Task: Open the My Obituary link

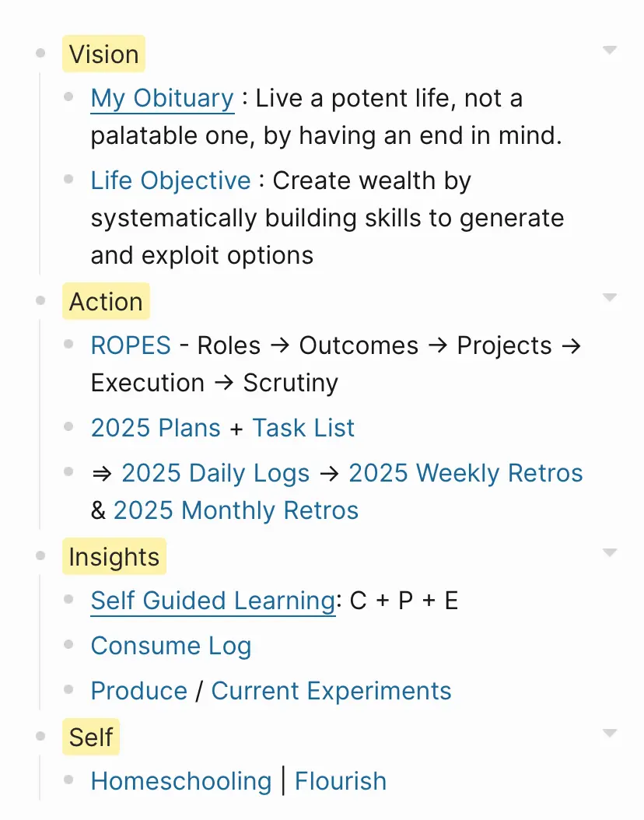Action: (x=162, y=99)
